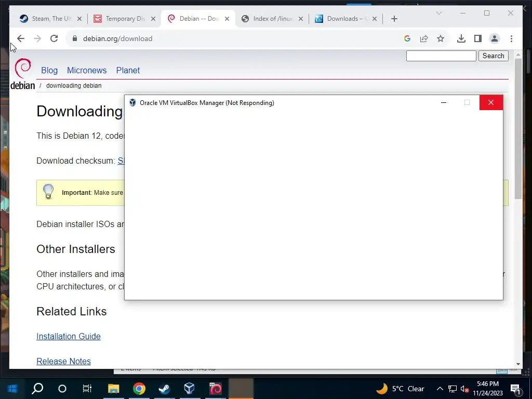This screenshot has width=532, height=399.
Task: Minimize the VirtualBox Manager window
Action: (x=444, y=102)
